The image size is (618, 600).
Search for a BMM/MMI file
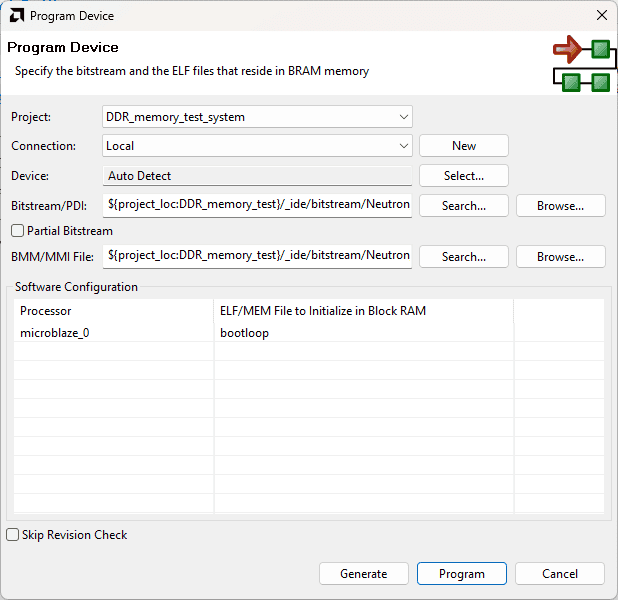464,257
